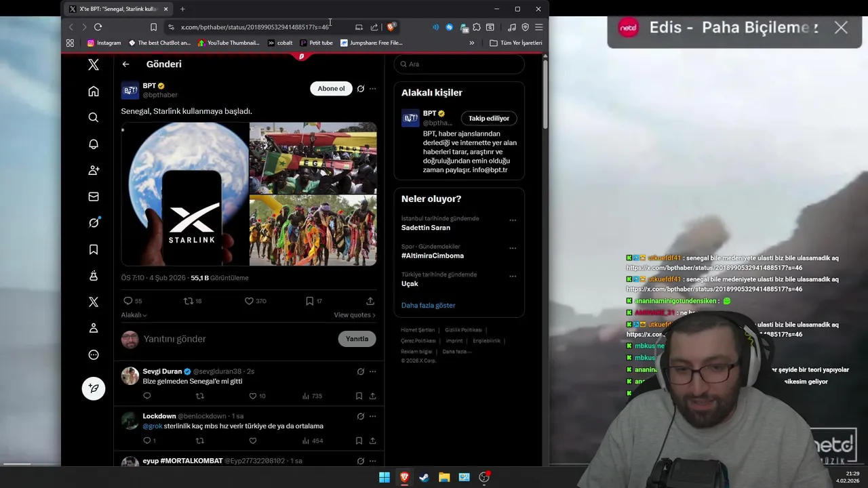Open Instagram bookmark
The height and width of the screenshot is (488, 868).
(x=104, y=43)
